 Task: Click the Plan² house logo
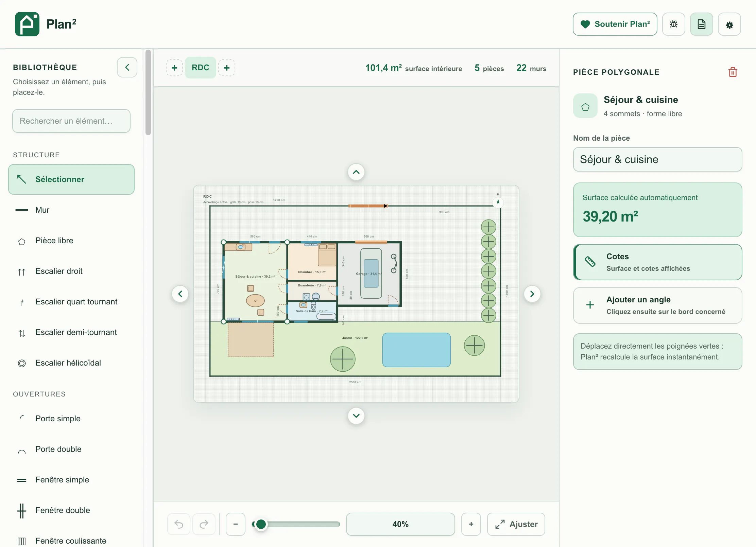[27, 24]
